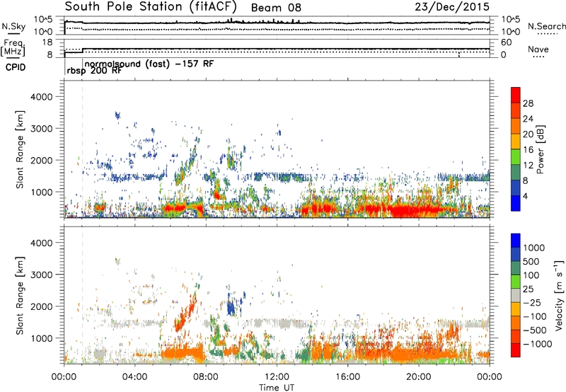The image size is (566, 392).
Task: Click the Power [dB] colorbar title
Action: (x=540, y=149)
